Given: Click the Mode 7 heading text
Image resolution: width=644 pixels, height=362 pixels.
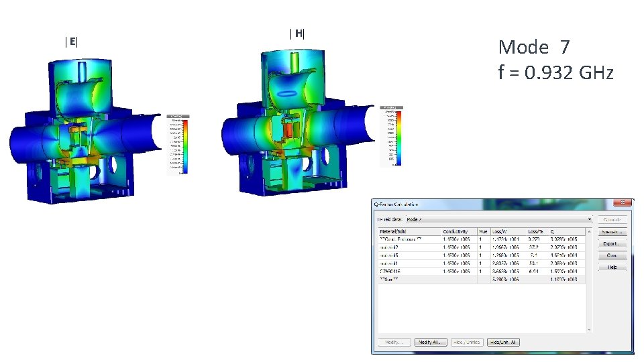Looking at the screenshot, I should [534, 47].
